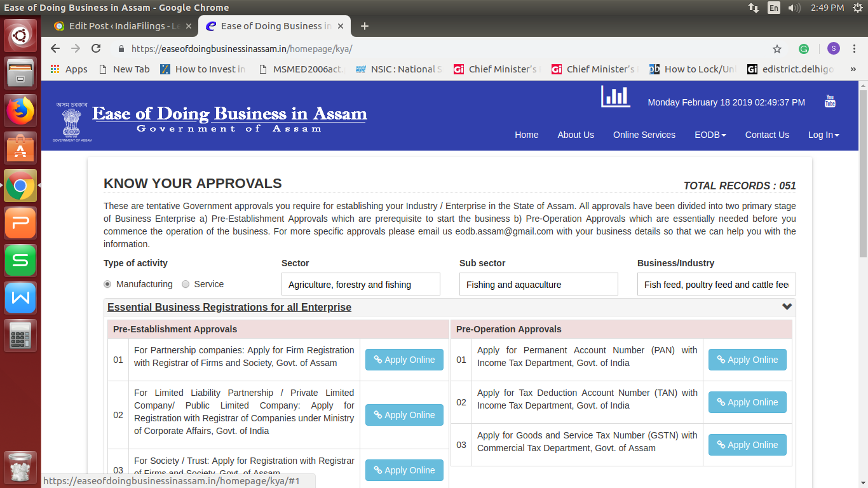Screen dimensions: 868x488
Task: Click the Sector input showing Agriculture, forestry and fishing
Action: click(x=360, y=284)
